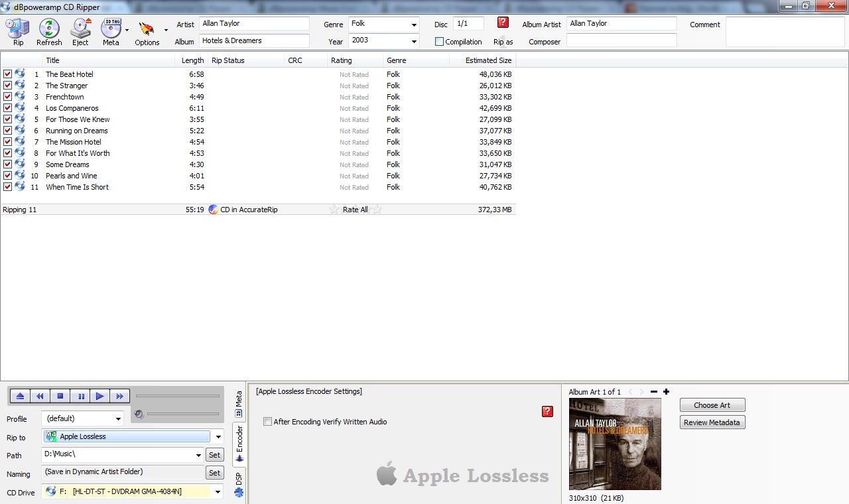Open the Options toolbar icon
This screenshot has width=849, height=504.
coord(147,32)
